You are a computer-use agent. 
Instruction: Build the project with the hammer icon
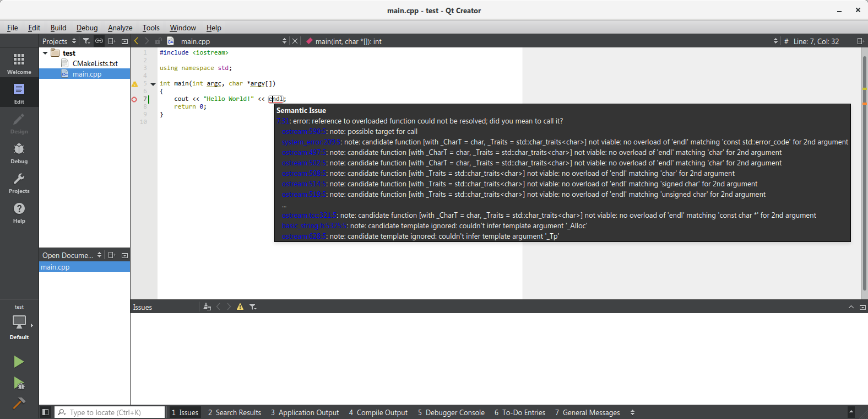pyautogui.click(x=19, y=403)
